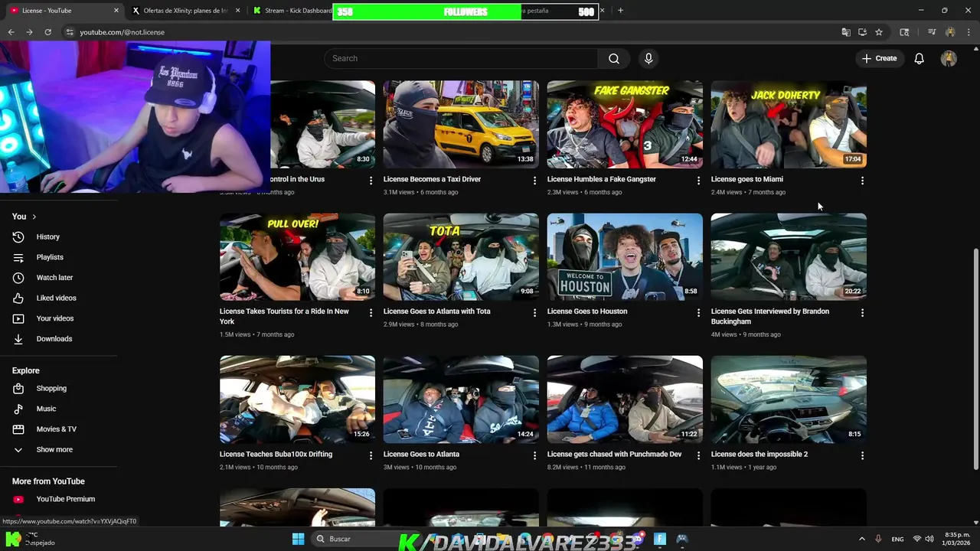
Task: Open License Teaches Buba100x Drifting title
Action: (276, 454)
